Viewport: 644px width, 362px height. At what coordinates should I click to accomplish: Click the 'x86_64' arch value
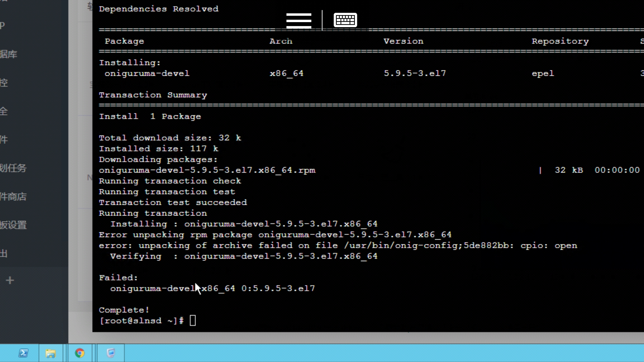tap(286, 73)
